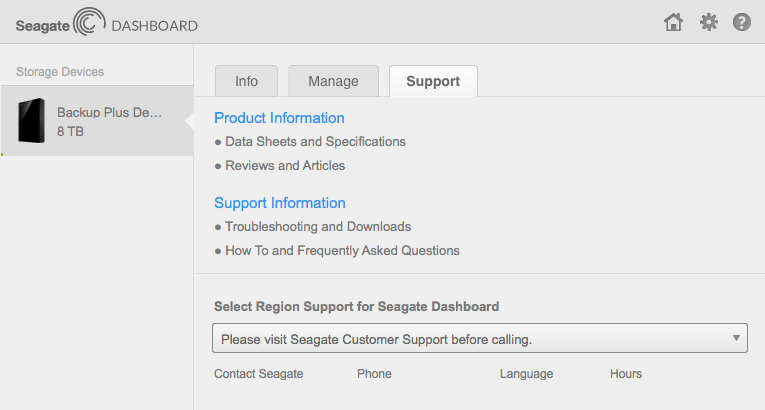Viewport: 765px width, 410px height.
Task: Select the black drive thumbnail icon
Action: coord(32,121)
